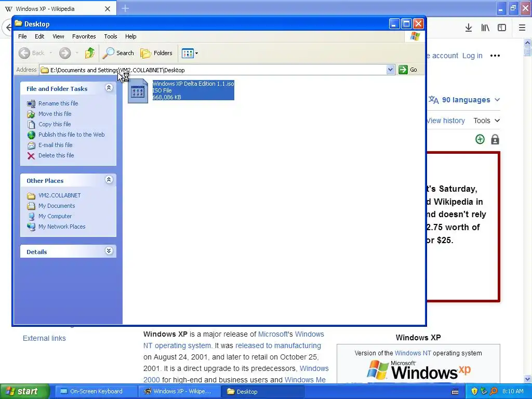
Task: Open My Computer in Other Places
Action: pos(55,216)
